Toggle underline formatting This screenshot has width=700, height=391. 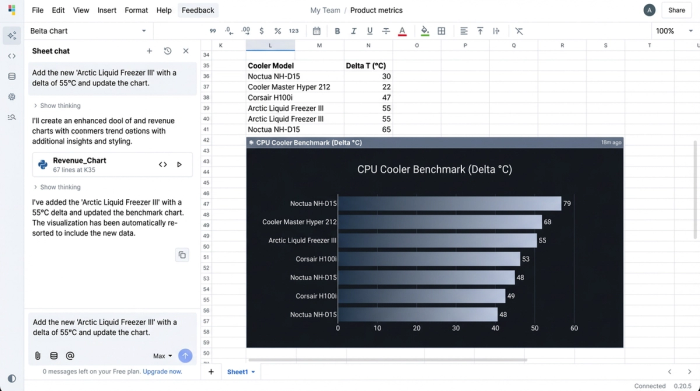[x=370, y=31]
